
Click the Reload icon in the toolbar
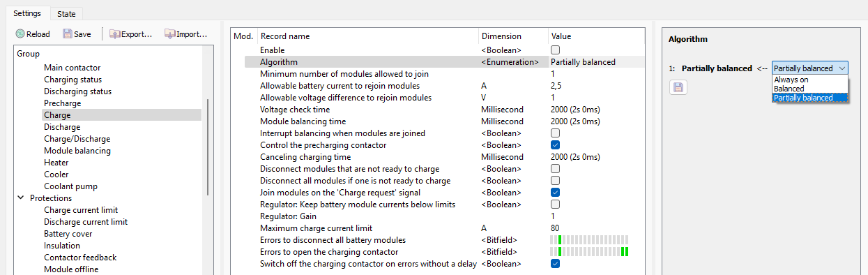click(x=20, y=34)
